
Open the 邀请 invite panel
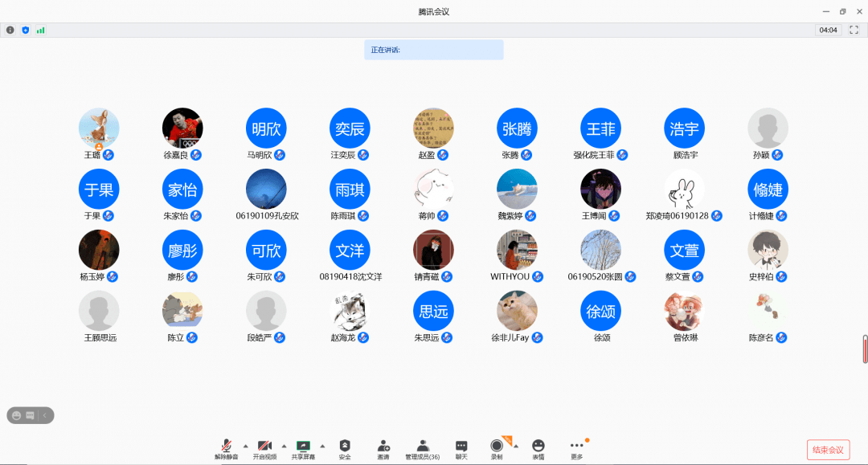[x=384, y=447]
